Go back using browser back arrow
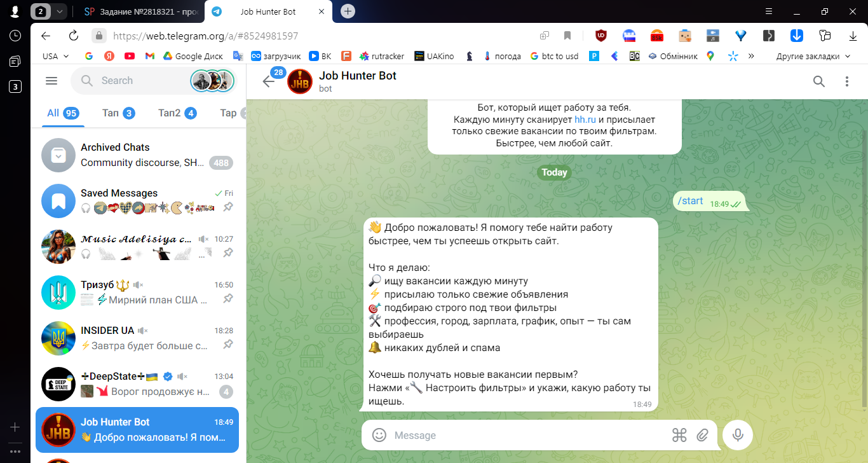The image size is (868, 463). click(45, 36)
